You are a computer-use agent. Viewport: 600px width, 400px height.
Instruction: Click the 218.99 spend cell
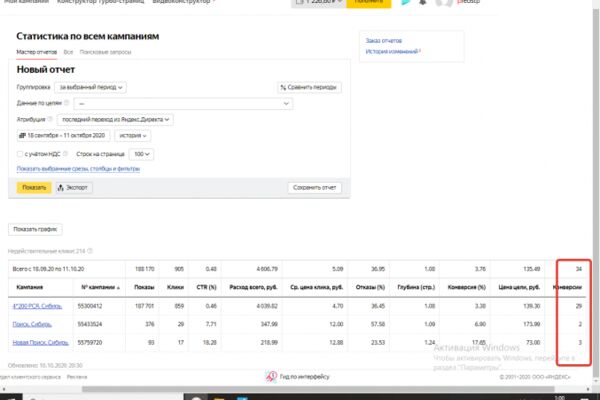269,343
